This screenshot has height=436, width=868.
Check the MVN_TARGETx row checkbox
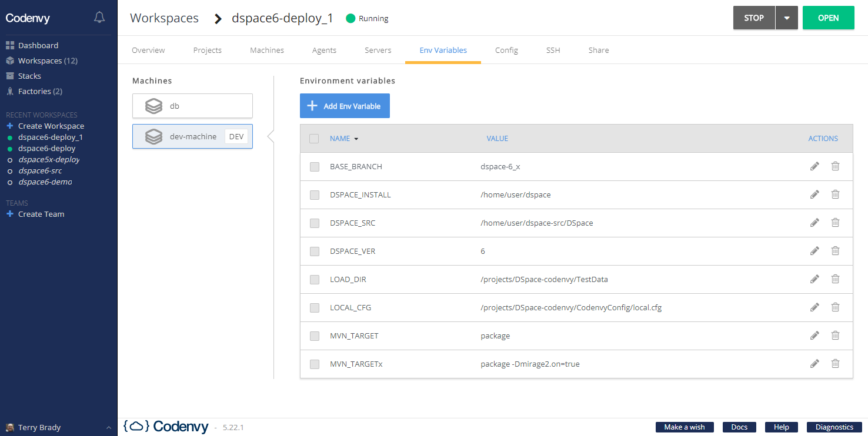pos(315,364)
